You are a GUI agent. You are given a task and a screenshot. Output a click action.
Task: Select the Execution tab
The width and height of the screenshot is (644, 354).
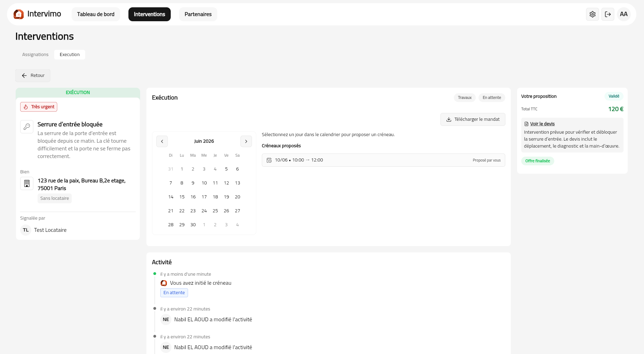[70, 55]
